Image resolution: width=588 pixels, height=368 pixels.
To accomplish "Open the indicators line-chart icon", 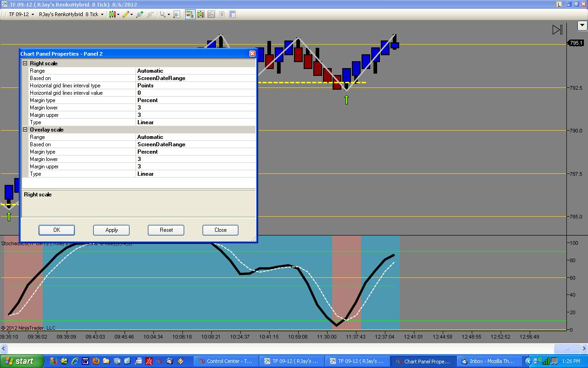I will coord(211,14).
